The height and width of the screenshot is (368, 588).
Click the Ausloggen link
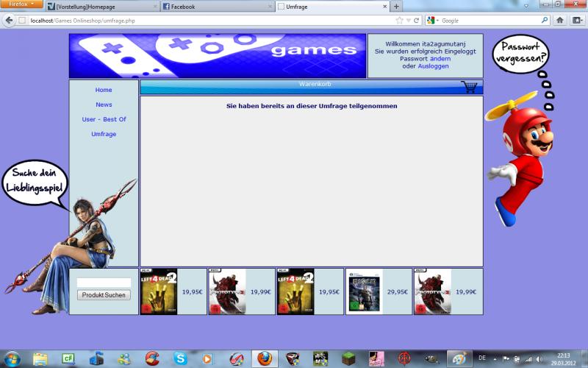(x=433, y=66)
